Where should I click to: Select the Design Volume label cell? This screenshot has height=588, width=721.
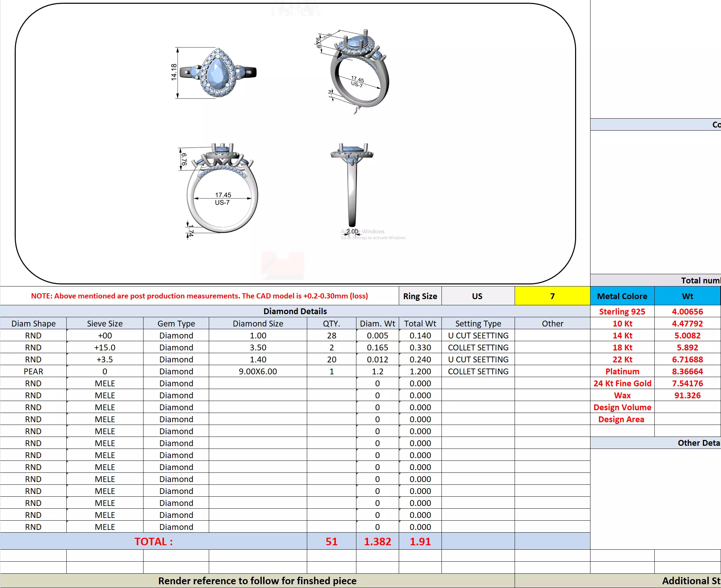[x=622, y=407]
